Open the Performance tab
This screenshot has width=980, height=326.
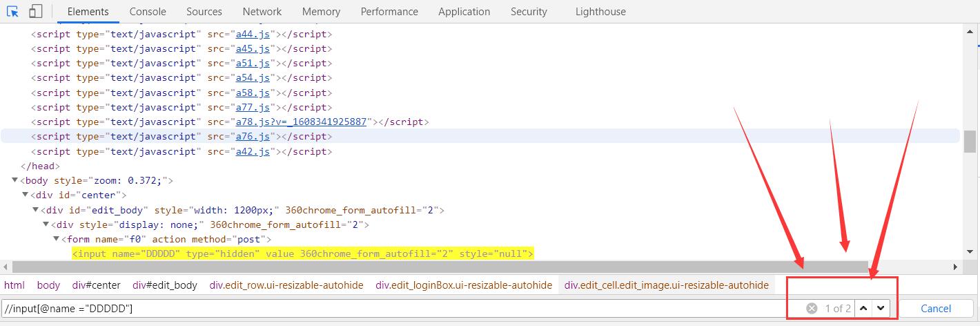(389, 11)
